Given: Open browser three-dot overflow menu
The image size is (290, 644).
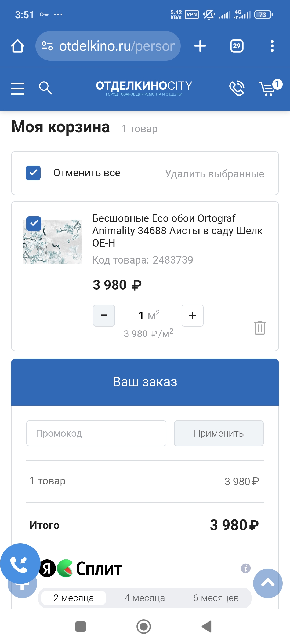Looking at the screenshot, I should click(x=272, y=46).
